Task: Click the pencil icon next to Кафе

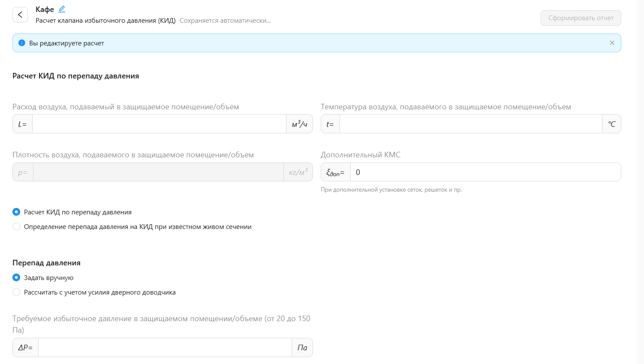Action: tap(62, 9)
